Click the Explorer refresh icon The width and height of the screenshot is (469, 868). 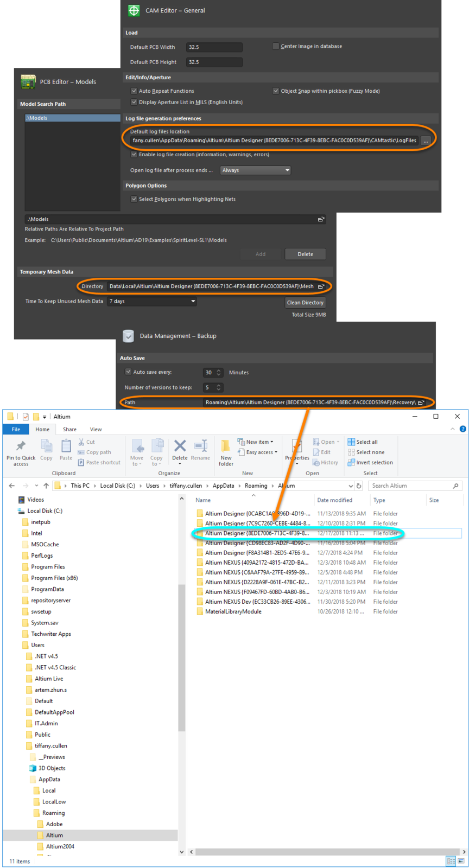pyautogui.click(x=359, y=486)
